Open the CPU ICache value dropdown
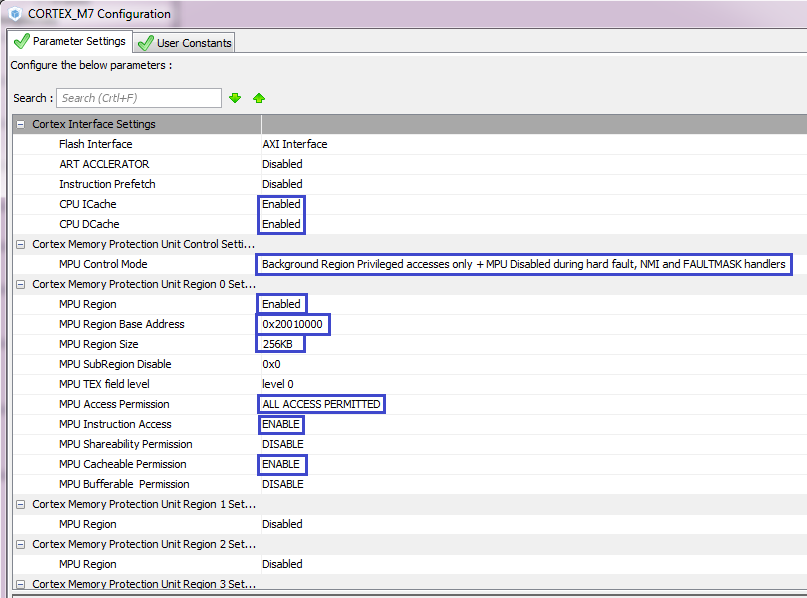The height and width of the screenshot is (598, 807). [281, 204]
